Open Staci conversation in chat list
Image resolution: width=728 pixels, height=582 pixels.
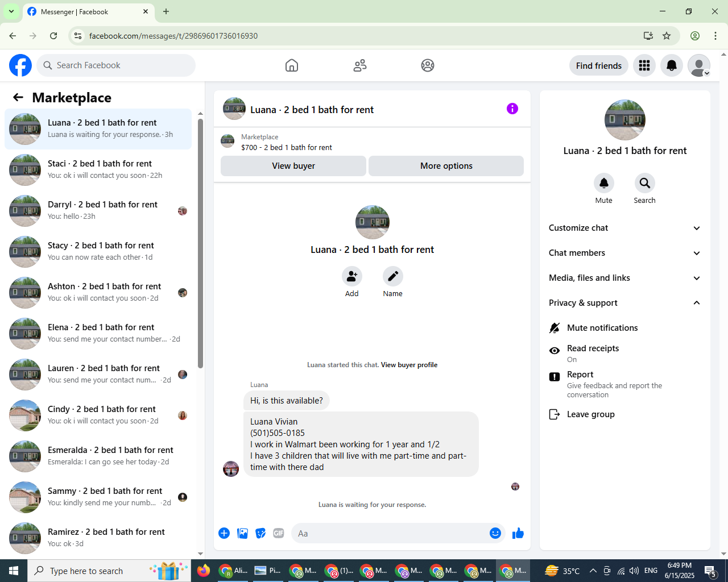(x=98, y=170)
